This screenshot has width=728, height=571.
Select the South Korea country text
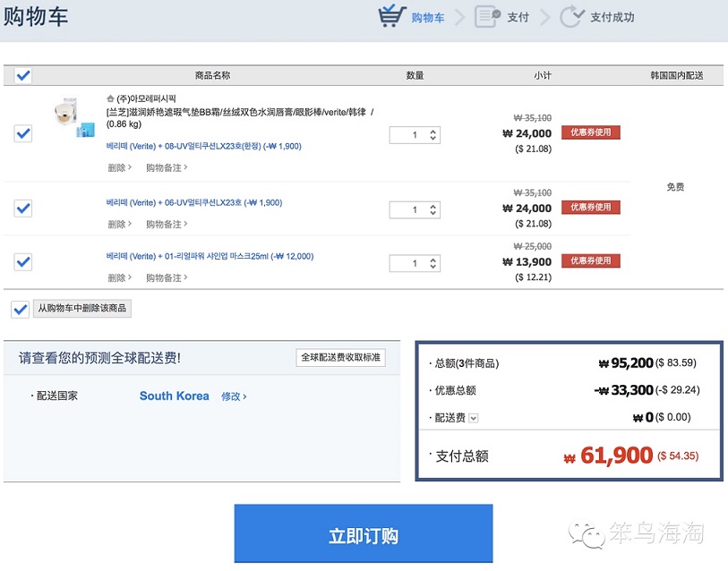[x=174, y=396]
